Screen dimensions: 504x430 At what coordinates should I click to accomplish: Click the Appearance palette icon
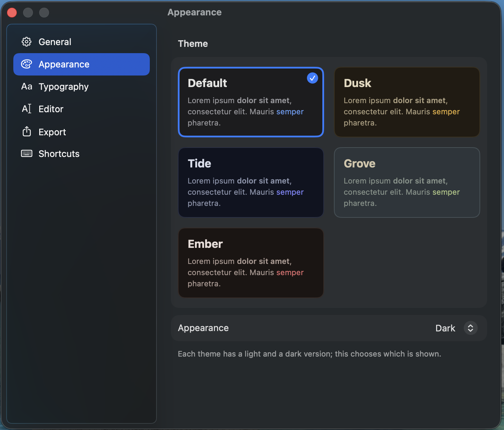pyautogui.click(x=27, y=64)
